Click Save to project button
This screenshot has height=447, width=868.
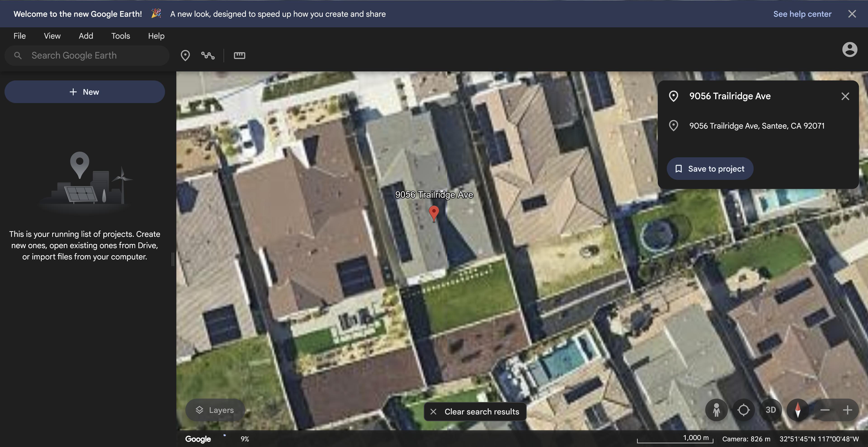click(x=710, y=169)
